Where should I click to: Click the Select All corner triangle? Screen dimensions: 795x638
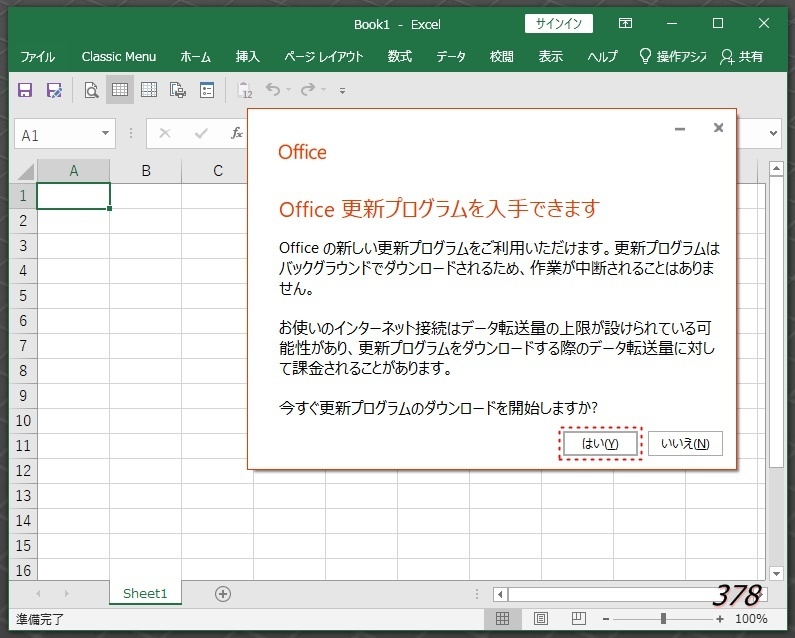click(24, 171)
